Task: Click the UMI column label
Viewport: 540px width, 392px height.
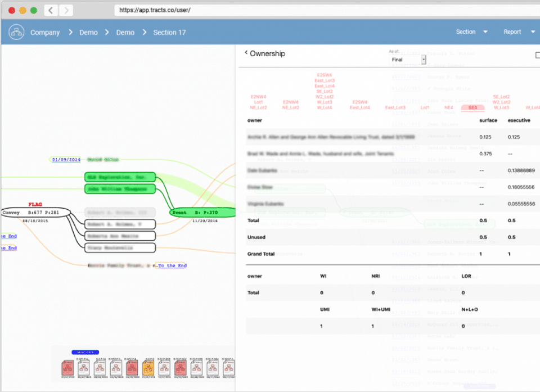Action: point(325,310)
